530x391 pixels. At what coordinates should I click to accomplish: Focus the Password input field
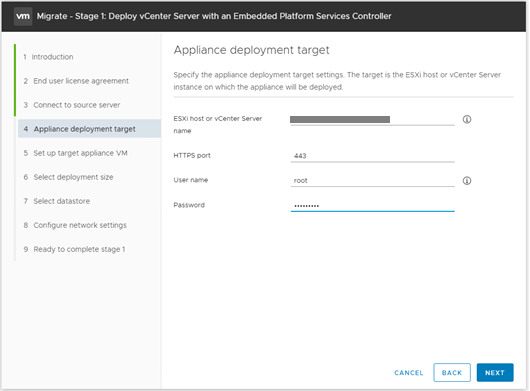click(372, 205)
